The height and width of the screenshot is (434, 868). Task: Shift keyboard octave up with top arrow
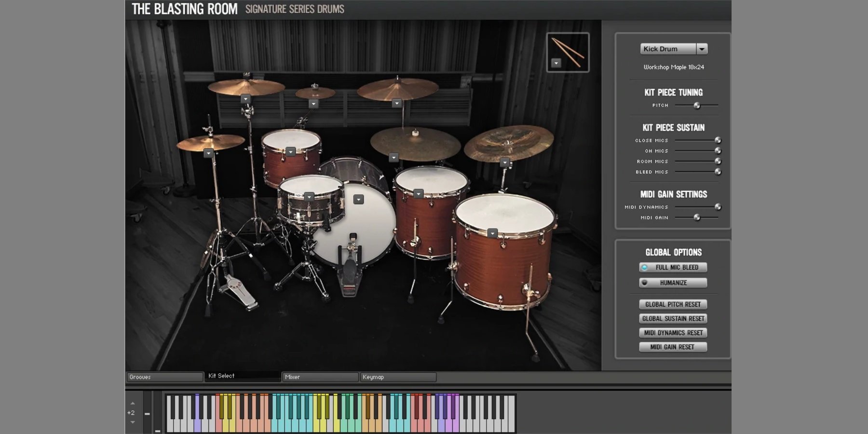click(133, 403)
